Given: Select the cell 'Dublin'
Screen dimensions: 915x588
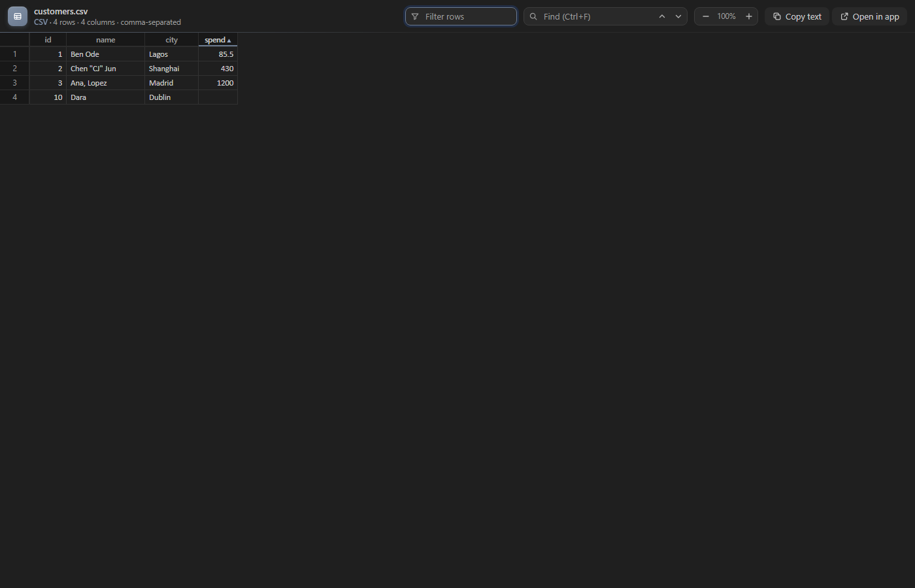Looking at the screenshot, I should coord(171,97).
